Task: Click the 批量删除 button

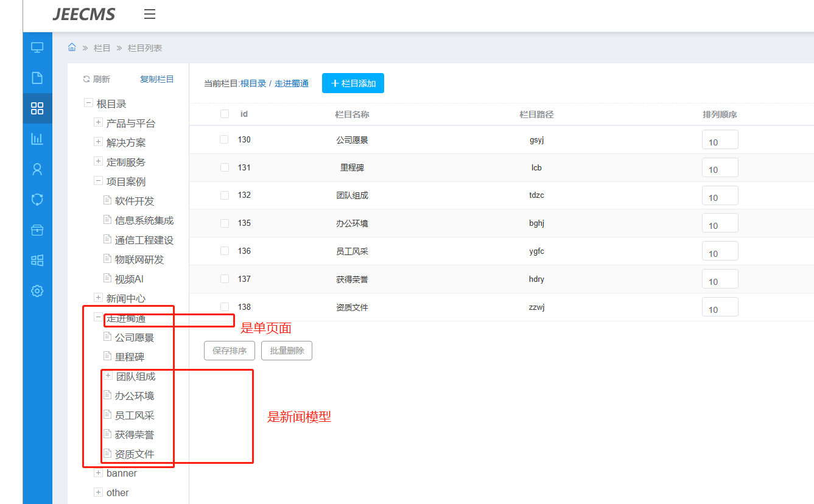Action: pos(287,351)
